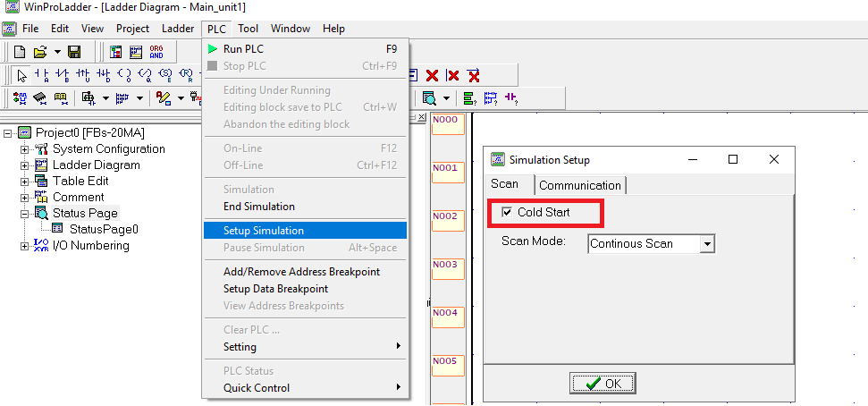The height and width of the screenshot is (406, 868).
Task: Open the Scan Mode dropdown
Action: click(x=707, y=244)
